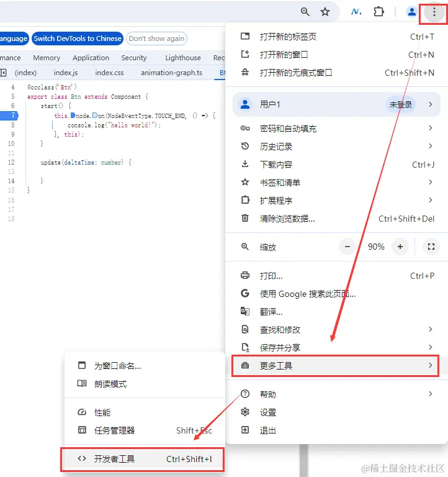
Task: Choose 下载内容 from the menu
Action: point(337,165)
